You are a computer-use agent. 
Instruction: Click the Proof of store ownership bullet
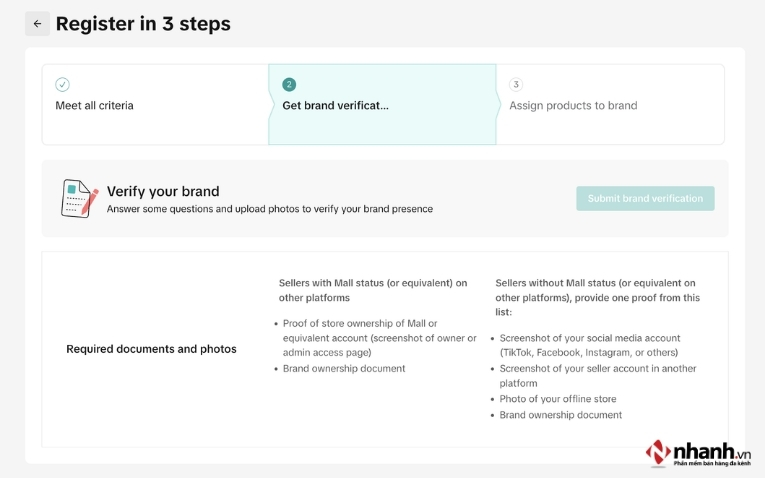[x=375, y=337]
